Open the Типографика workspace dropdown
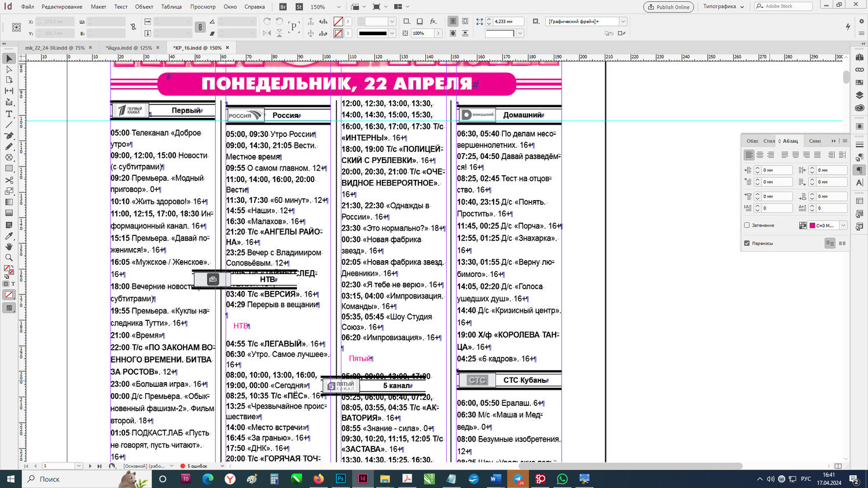The image size is (868, 488). (723, 7)
